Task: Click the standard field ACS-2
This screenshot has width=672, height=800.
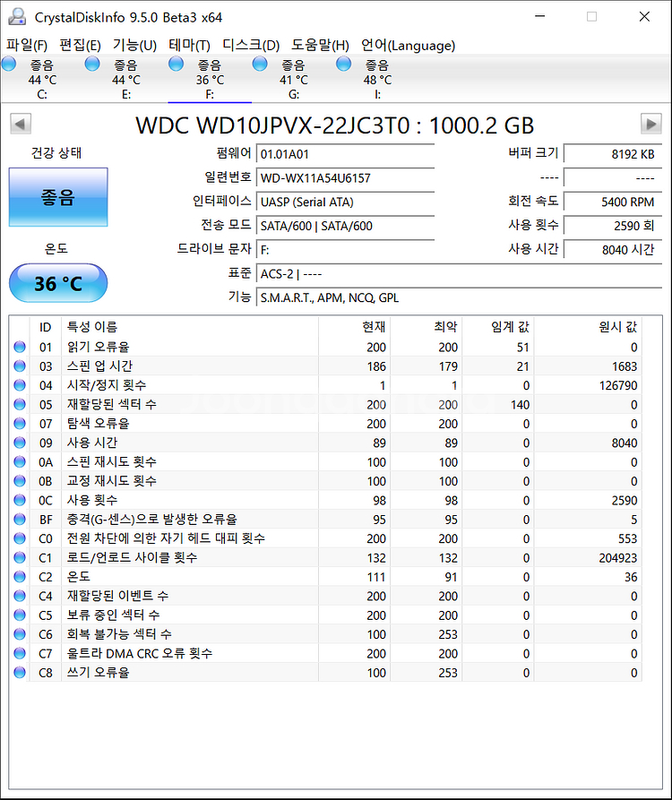Action: coord(459,274)
